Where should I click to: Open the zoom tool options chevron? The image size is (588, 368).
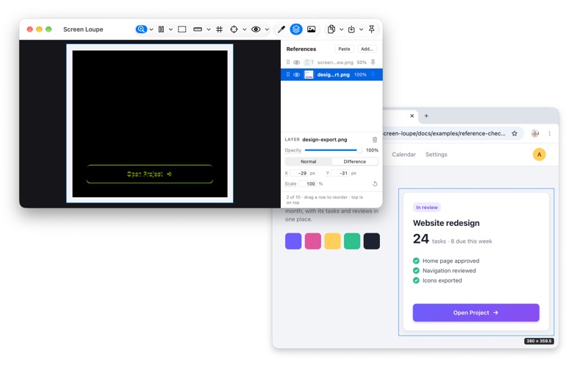click(x=151, y=29)
